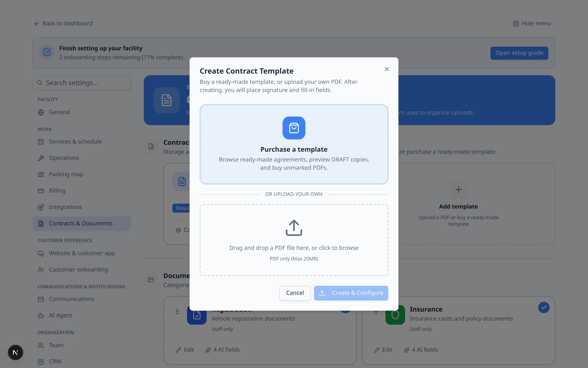Image resolution: width=588 pixels, height=368 pixels.
Task: Click the green Insurance shield icon
Action: (x=395, y=315)
